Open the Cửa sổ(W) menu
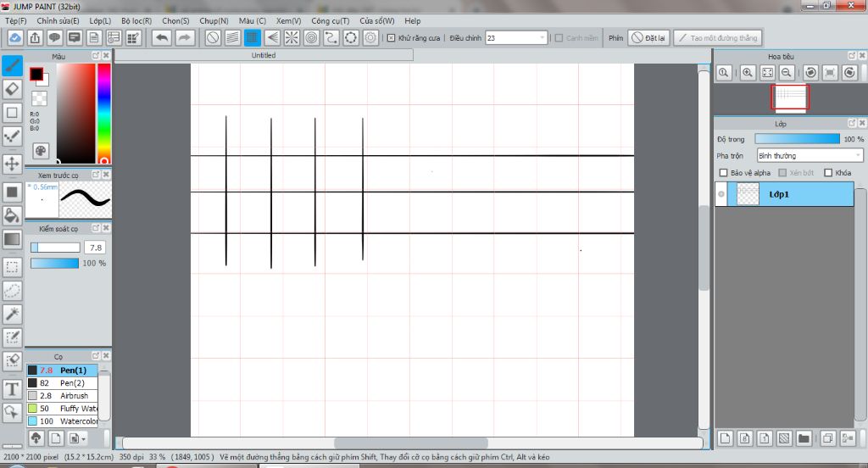 (377, 20)
